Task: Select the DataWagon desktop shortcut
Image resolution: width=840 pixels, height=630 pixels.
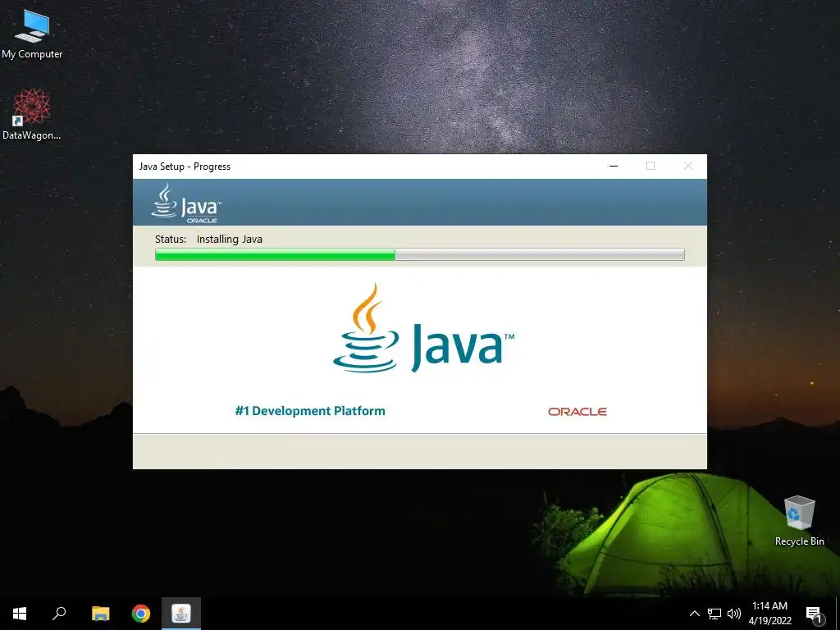Action: 32,115
